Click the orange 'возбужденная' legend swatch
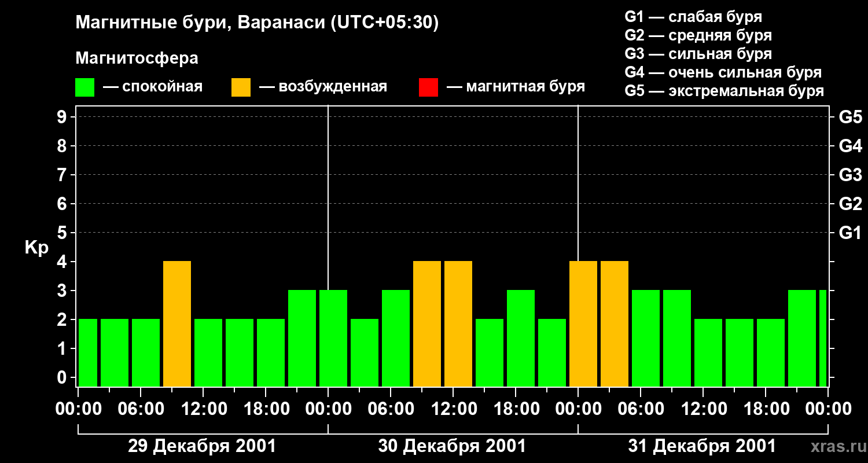This screenshot has width=868, height=463. click(x=241, y=87)
